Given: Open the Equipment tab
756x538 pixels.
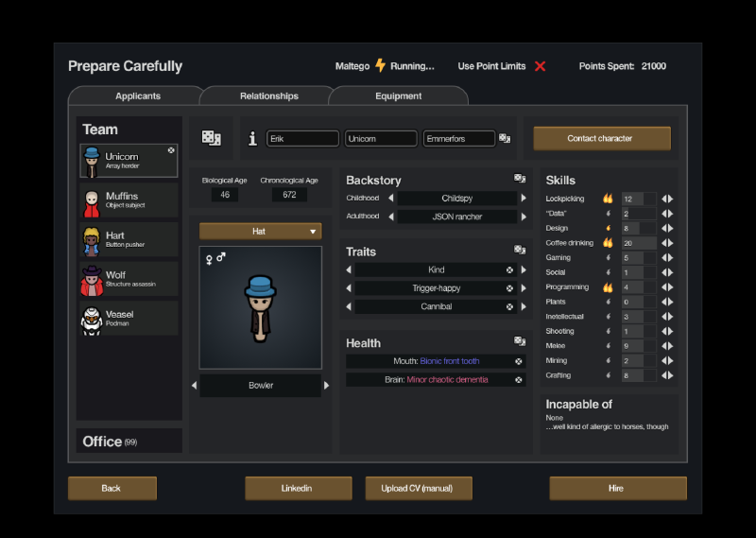Looking at the screenshot, I should coord(398,95).
